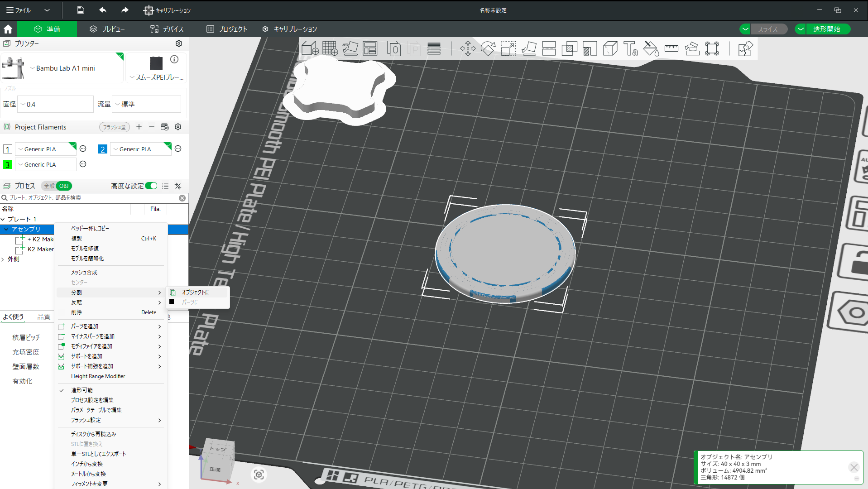Click the AMS sync filament icon
Image resolution: width=868 pixels, height=489 pixels.
point(165,127)
